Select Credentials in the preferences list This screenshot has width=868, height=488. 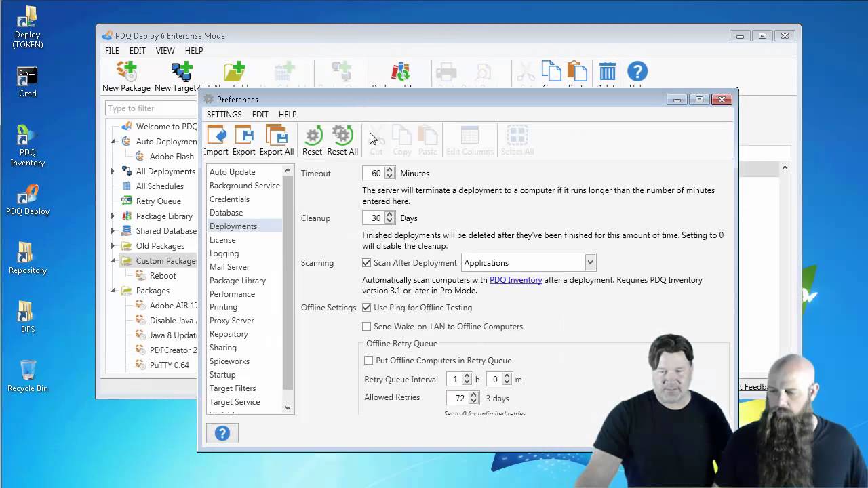229,199
